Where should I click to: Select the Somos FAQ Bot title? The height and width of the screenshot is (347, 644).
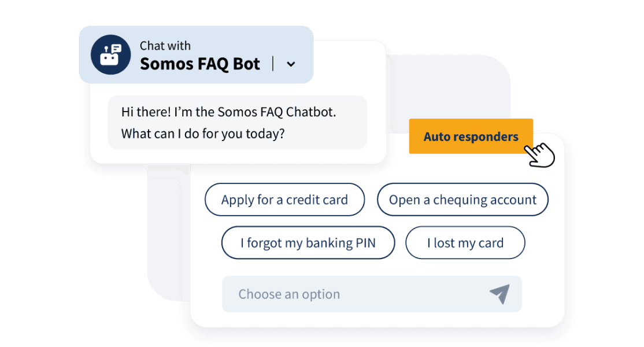point(200,64)
